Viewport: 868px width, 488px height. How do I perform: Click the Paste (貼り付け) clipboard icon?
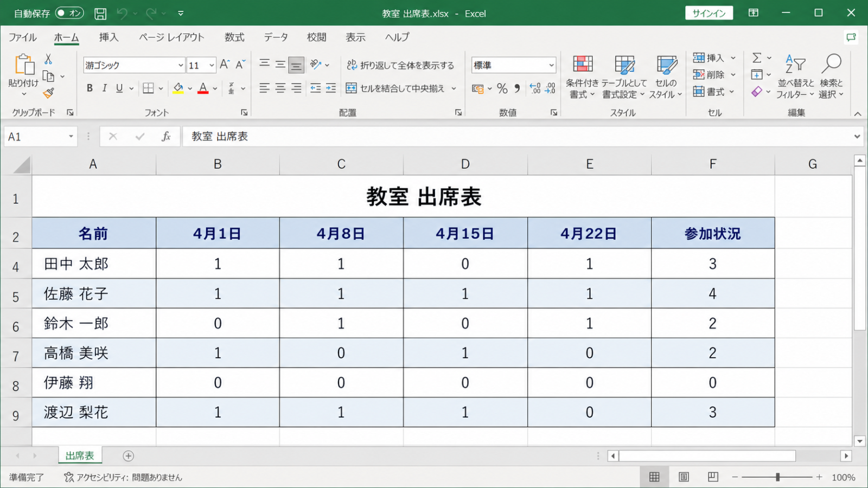coord(24,65)
